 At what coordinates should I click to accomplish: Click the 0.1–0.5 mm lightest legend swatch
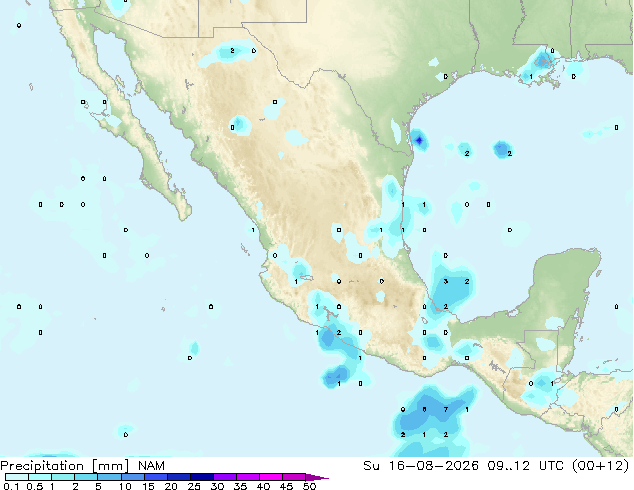coord(17,477)
